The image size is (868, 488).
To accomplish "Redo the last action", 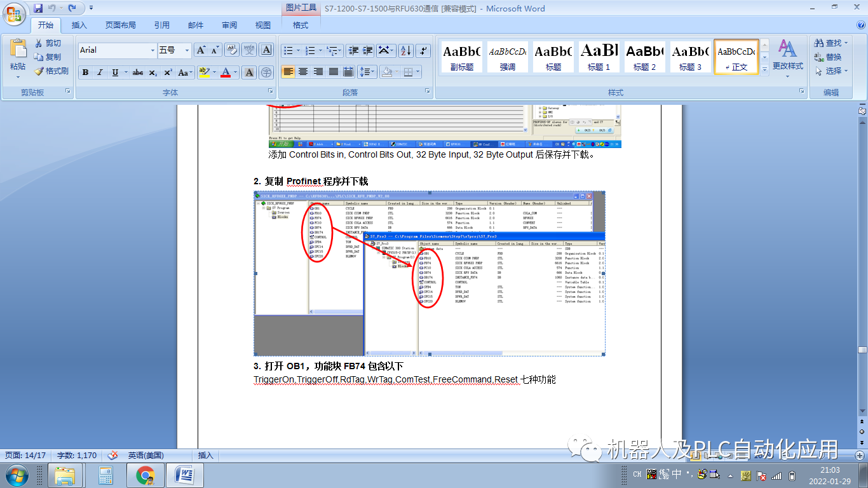I will (x=72, y=8).
